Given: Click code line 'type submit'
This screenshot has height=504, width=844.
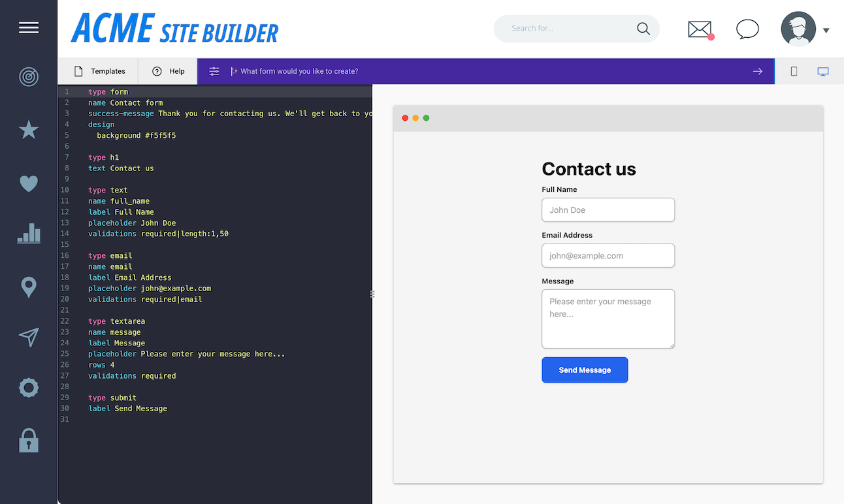Looking at the screenshot, I should pos(112,398).
